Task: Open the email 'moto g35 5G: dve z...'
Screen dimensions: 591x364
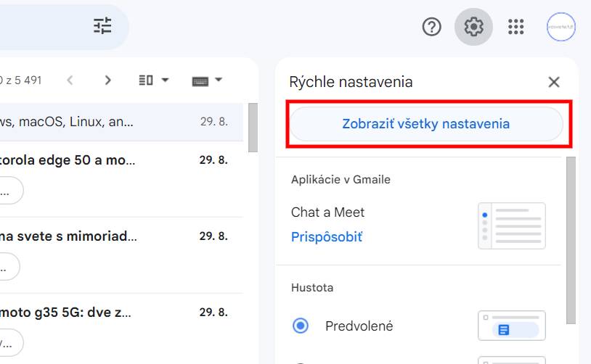Action: coord(121,328)
